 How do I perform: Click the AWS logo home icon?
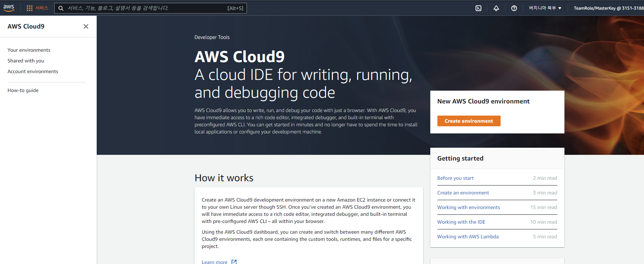click(x=9, y=8)
